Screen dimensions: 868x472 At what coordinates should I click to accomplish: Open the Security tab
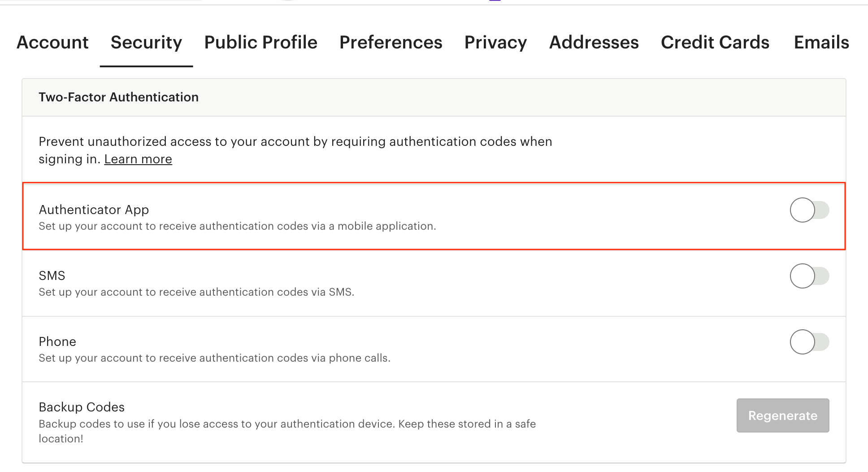[x=146, y=43]
